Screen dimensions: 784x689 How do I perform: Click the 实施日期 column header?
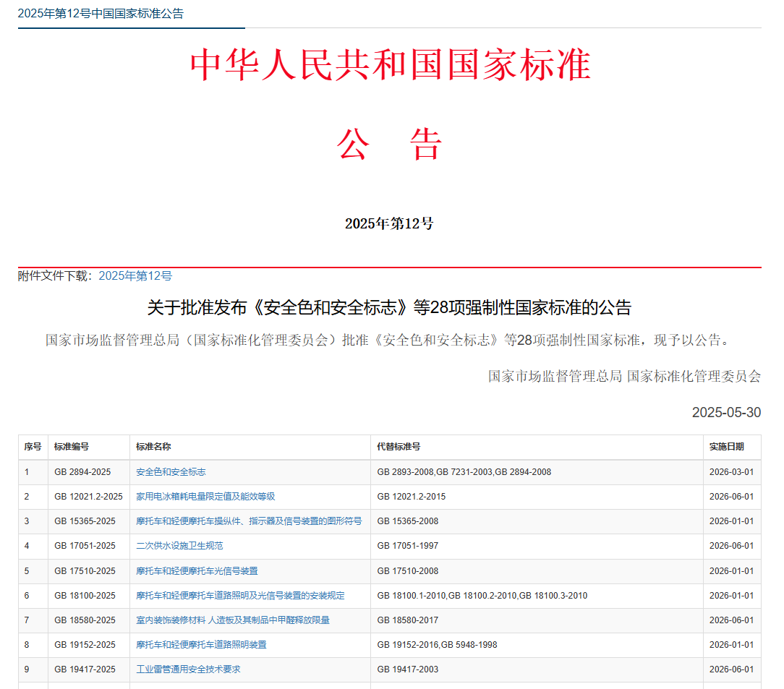click(725, 447)
